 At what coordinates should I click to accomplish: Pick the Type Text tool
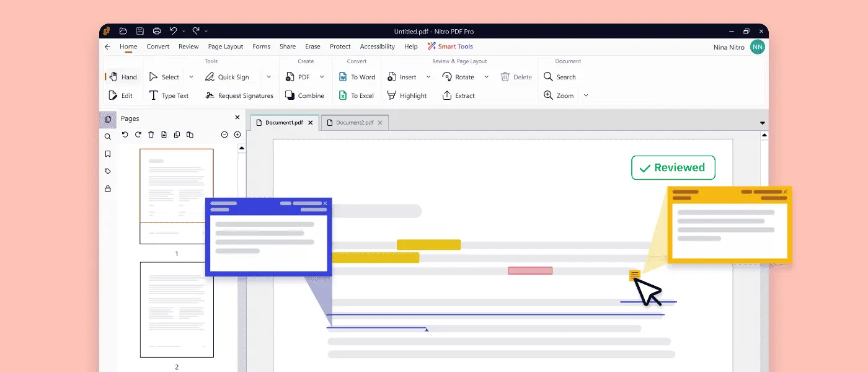(x=169, y=95)
